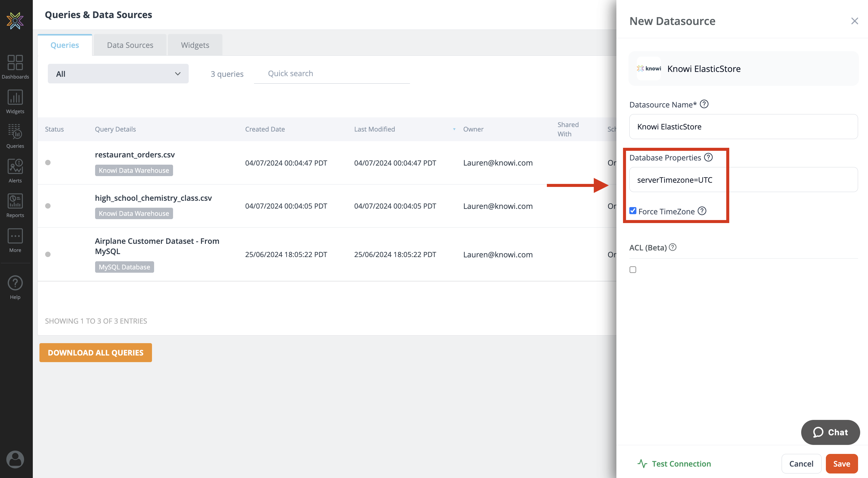Open the Chat support bubble
The image size is (868, 478).
click(x=830, y=432)
